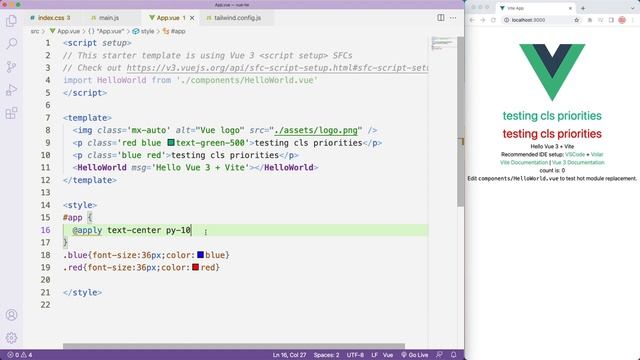Open the Run and Debug view
Viewport: 640px width, 360px height.
pyautogui.click(x=11, y=90)
